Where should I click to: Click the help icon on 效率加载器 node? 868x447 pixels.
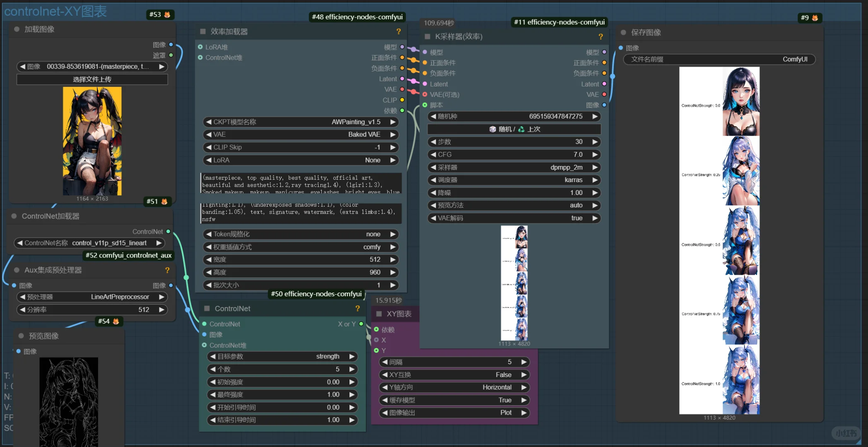(398, 32)
